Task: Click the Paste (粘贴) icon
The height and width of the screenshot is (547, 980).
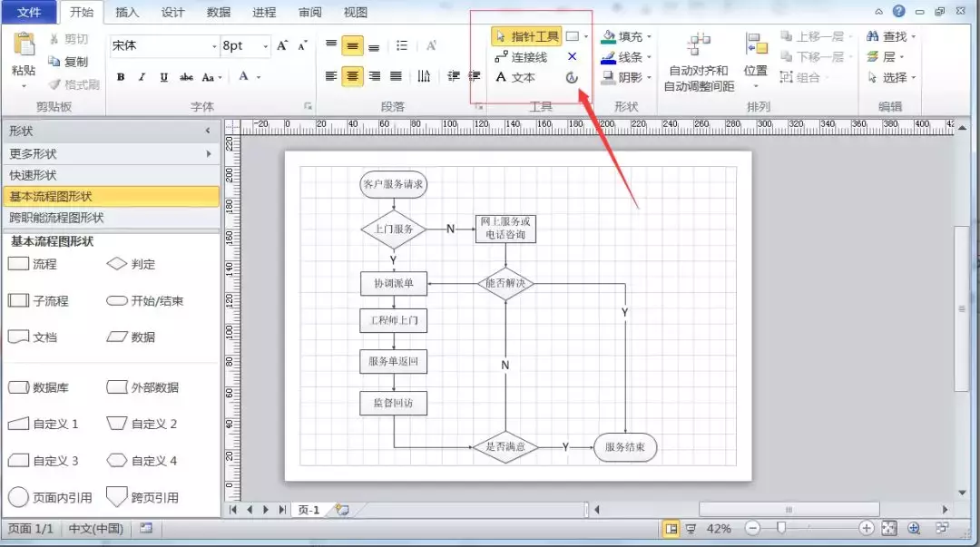Action: point(24,45)
